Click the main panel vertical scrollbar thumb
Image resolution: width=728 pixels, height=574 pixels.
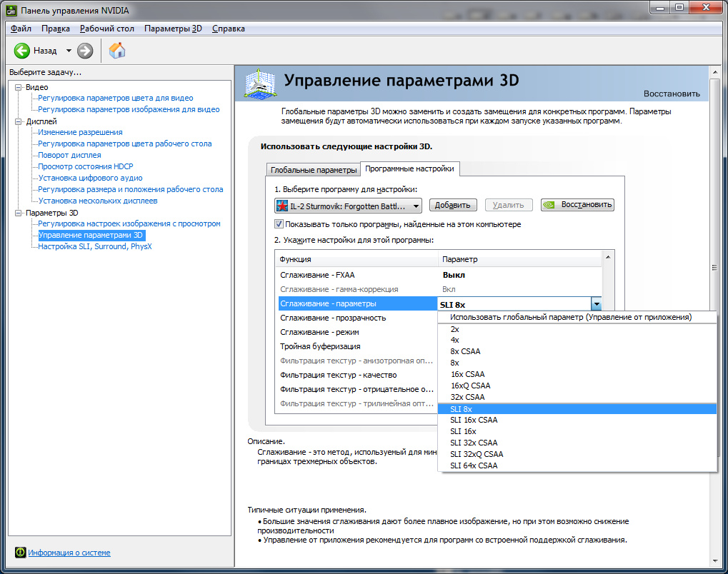click(x=714, y=268)
